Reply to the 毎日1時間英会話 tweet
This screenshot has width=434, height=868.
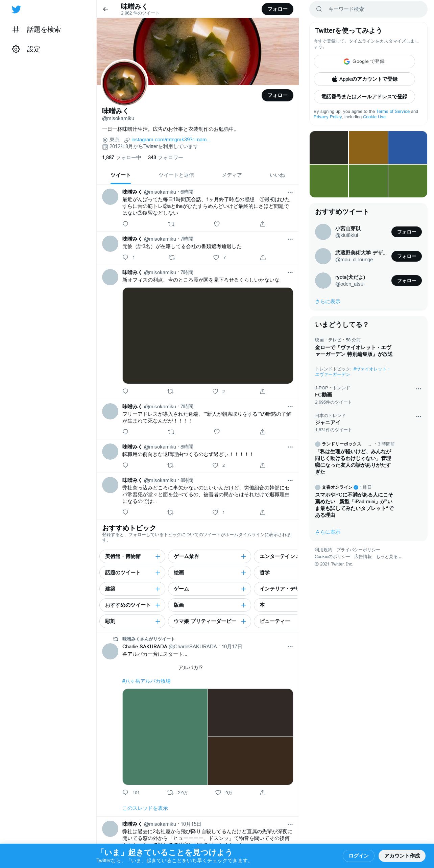[125, 224]
